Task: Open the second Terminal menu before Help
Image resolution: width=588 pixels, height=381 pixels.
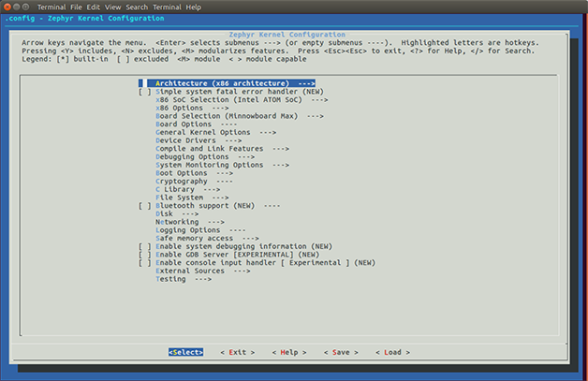Action: (x=167, y=7)
